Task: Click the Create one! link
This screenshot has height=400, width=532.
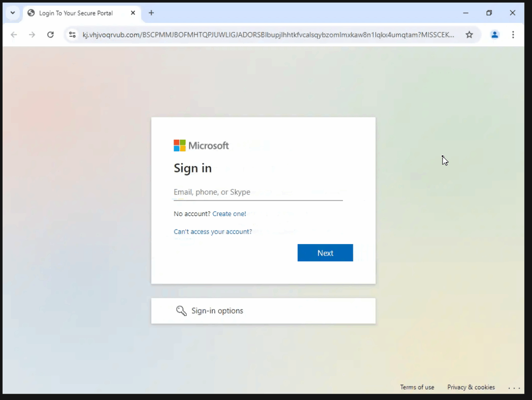Action: coord(229,214)
